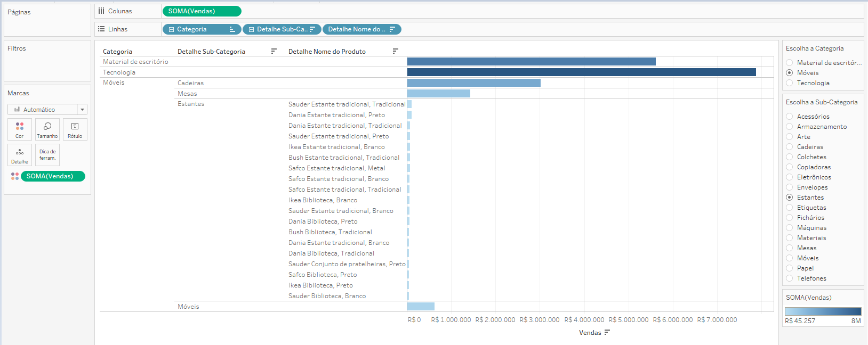Click the Vendas axis title
Viewport: 868px width, 345px height.
click(590, 333)
